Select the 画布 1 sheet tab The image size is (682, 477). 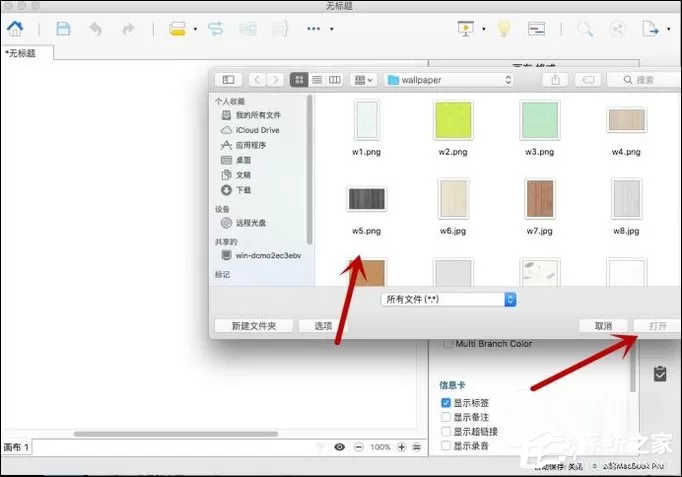click(17, 447)
